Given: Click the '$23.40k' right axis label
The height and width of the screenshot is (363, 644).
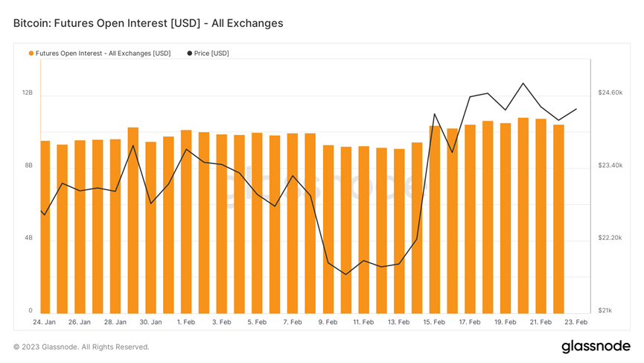Looking at the screenshot, I should pyautogui.click(x=610, y=165).
